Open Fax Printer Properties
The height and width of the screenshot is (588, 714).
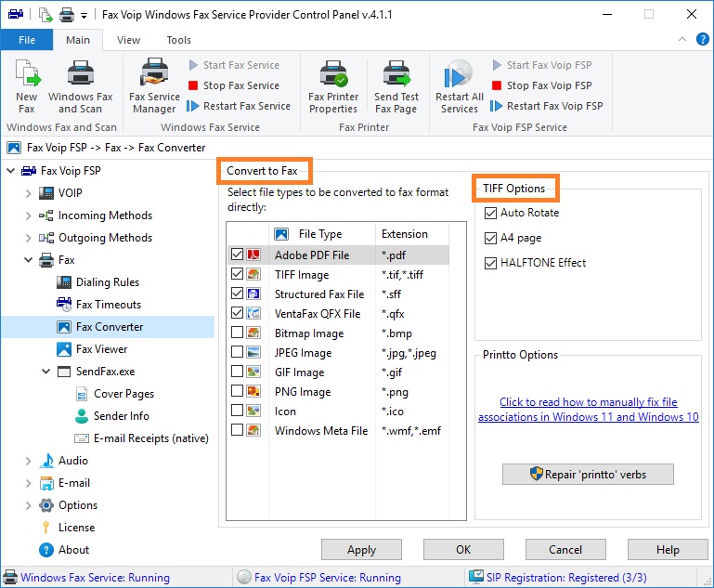(x=333, y=86)
